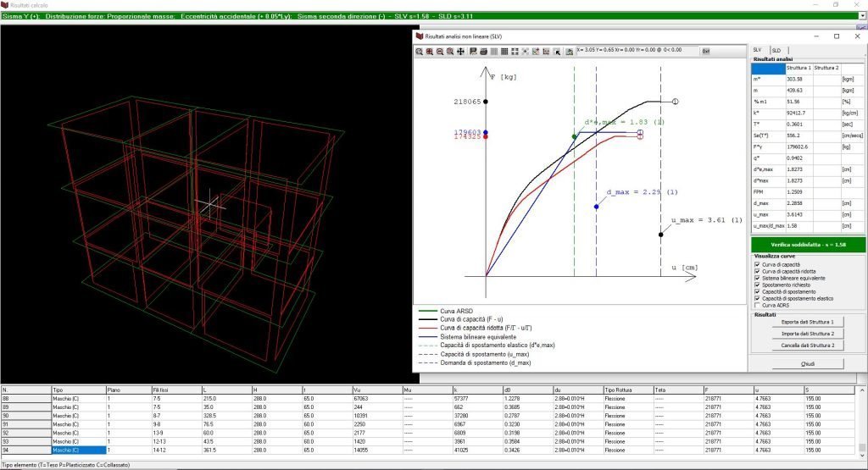Click the Esporta dati Struttura 1 button
This screenshot has width=868, height=470.
point(807,322)
